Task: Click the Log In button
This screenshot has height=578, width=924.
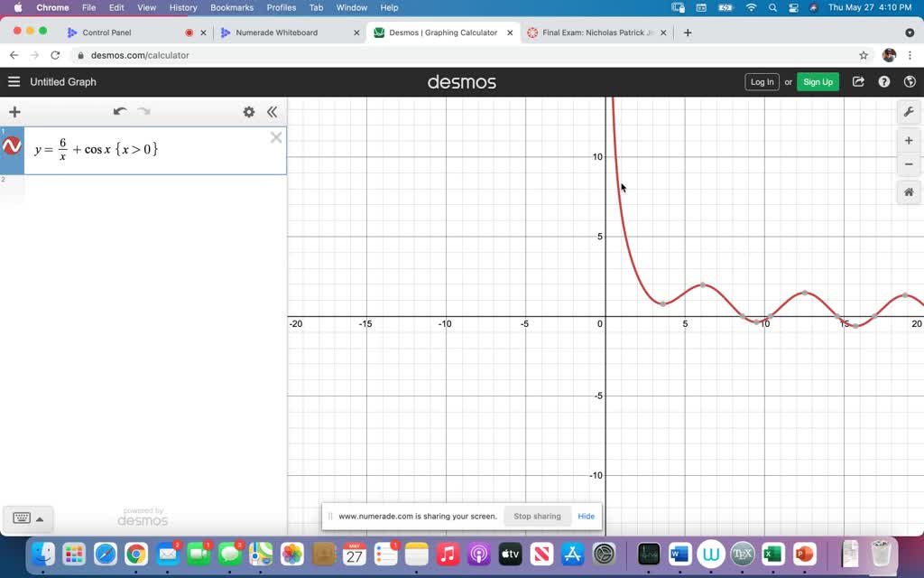Action: pyautogui.click(x=762, y=81)
